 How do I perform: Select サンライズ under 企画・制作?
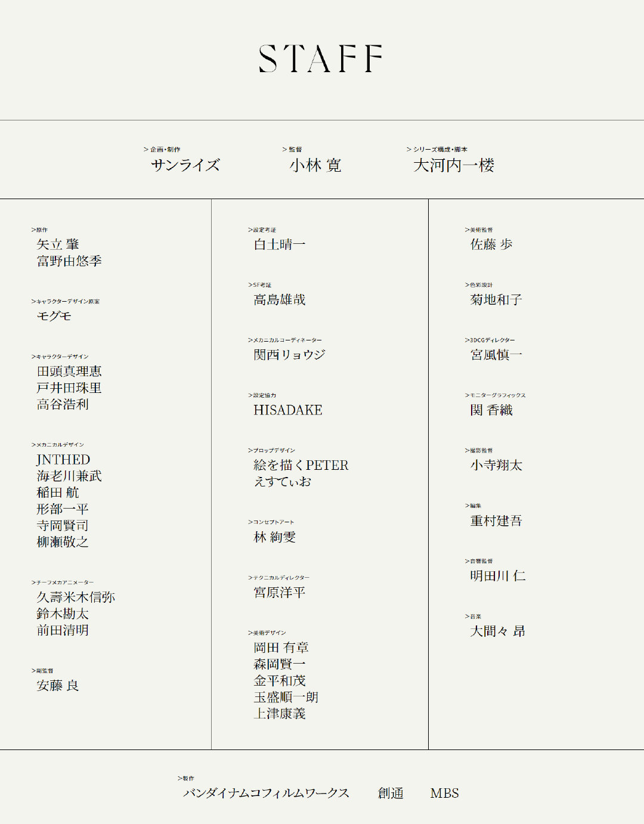point(185,165)
